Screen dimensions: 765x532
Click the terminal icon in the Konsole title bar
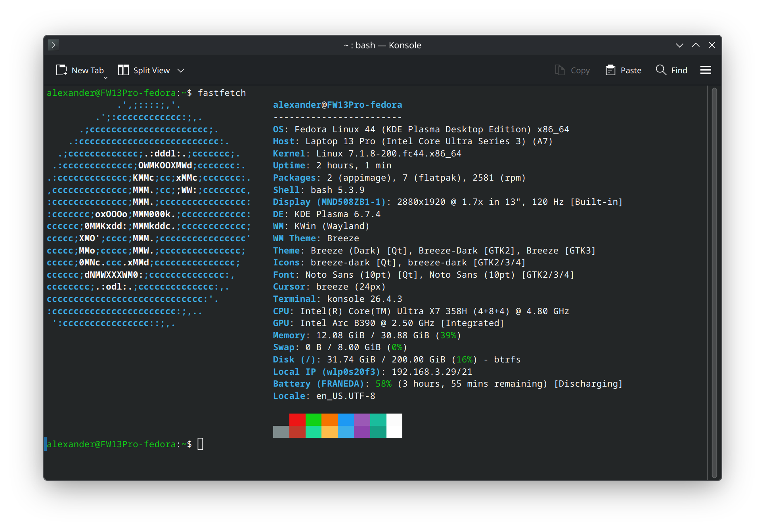tap(54, 45)
